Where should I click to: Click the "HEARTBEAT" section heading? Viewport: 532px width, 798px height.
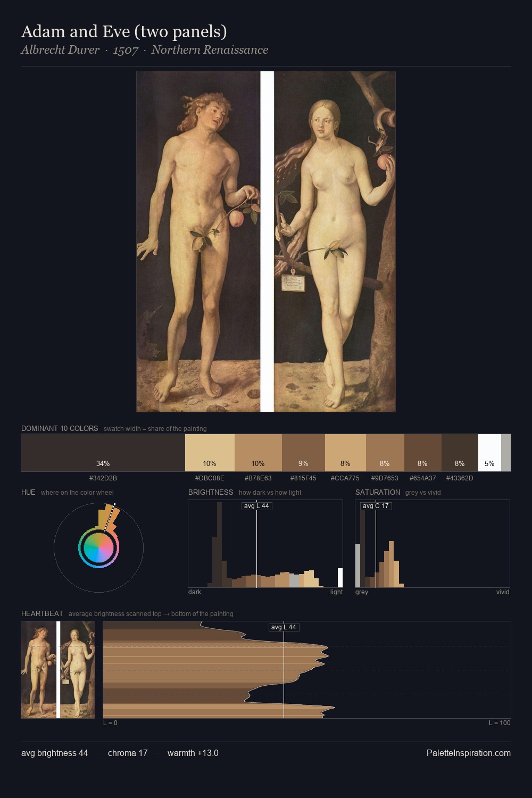tap(42, 613)
